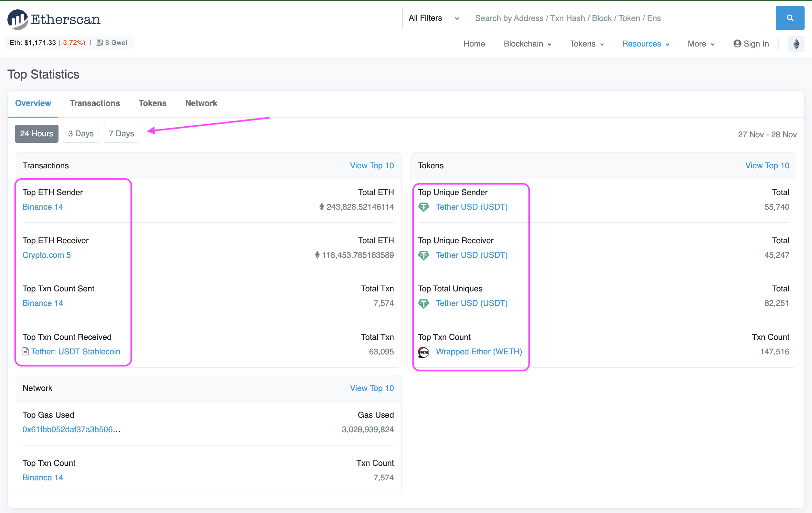
Task: Click the 27 Nov - 28 Nov date range
Action: 767,134
